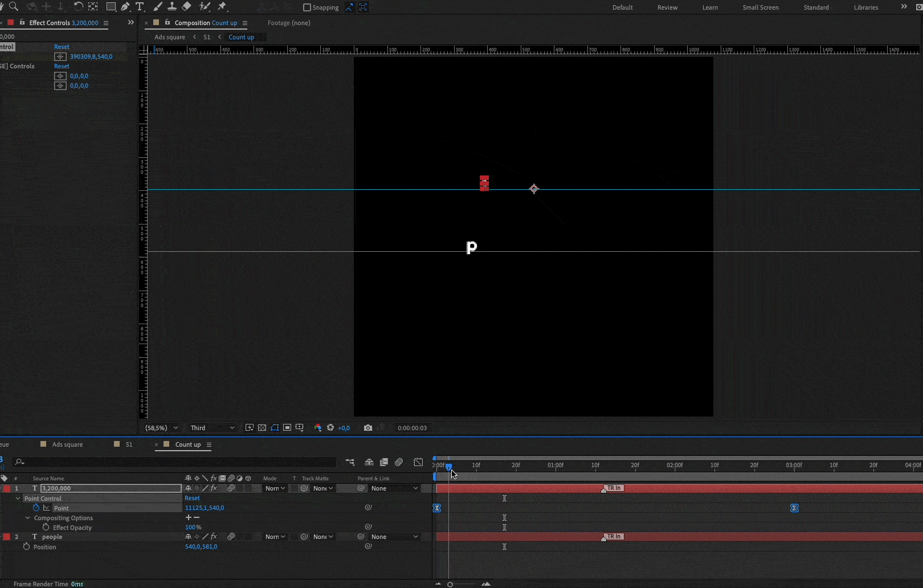Switch to the Review workspace
Screen dimensions: 923x588
pyautogui.click(x=667, y=7)
